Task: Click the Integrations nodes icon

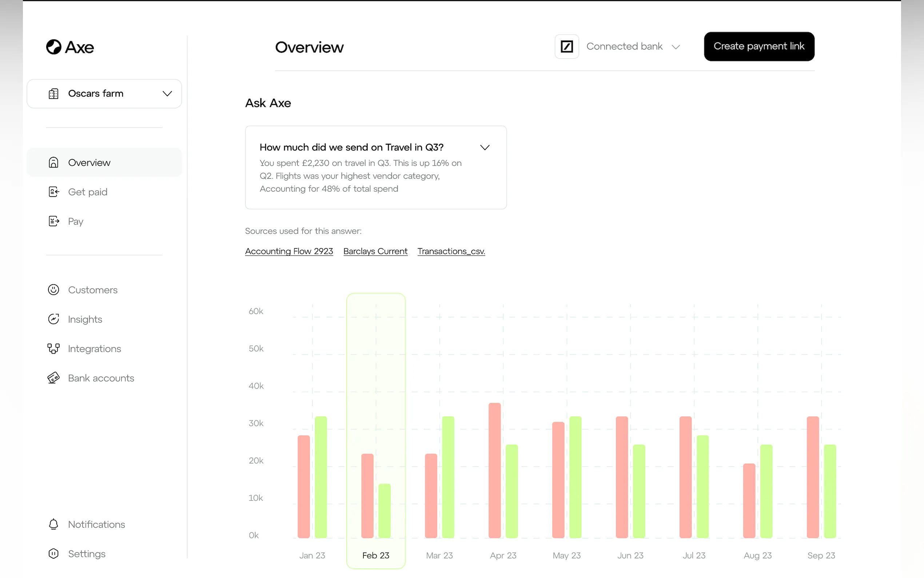Action: (53, 349)
